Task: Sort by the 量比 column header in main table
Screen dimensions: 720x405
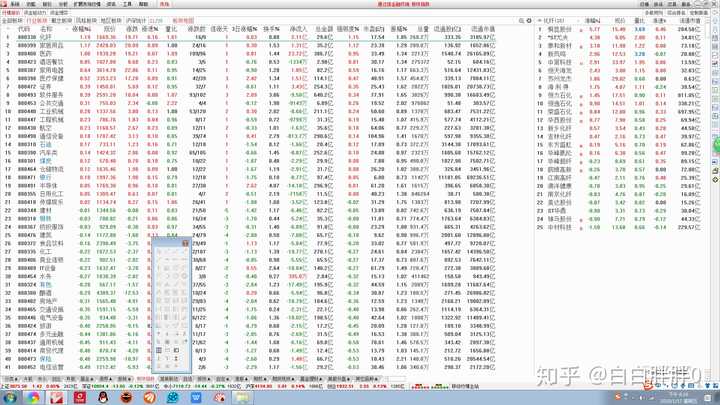Action: [x=171, y=29]
